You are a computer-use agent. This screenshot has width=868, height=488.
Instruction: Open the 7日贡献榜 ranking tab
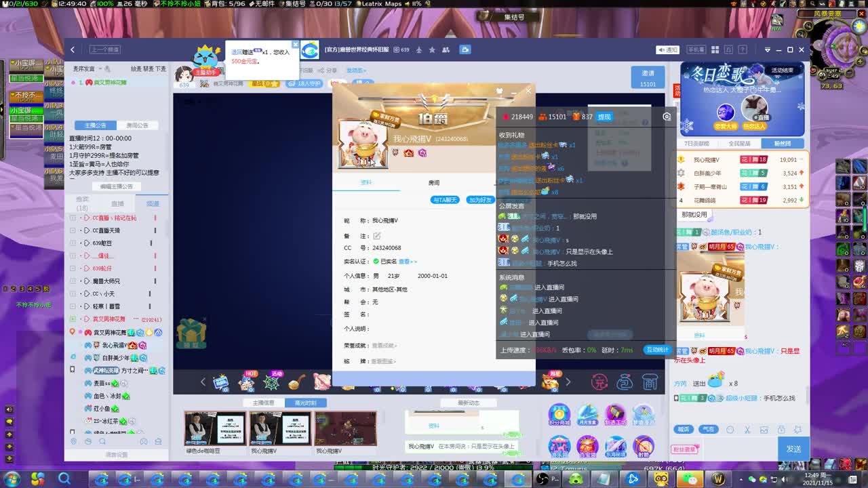[696, 144]
